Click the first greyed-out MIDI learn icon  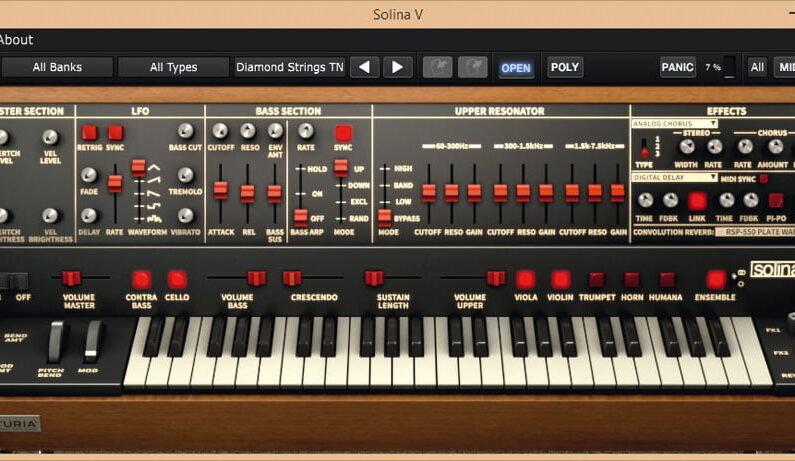[438, 67]
